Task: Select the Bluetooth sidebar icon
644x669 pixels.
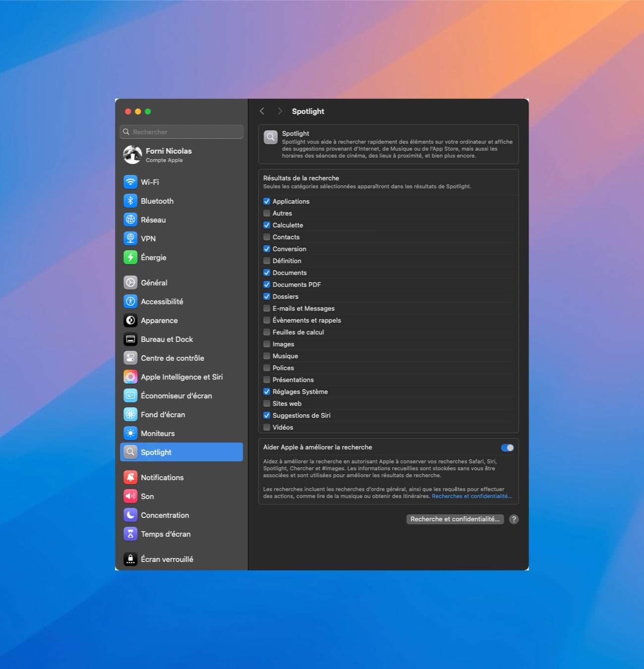Action: [130, 201]
